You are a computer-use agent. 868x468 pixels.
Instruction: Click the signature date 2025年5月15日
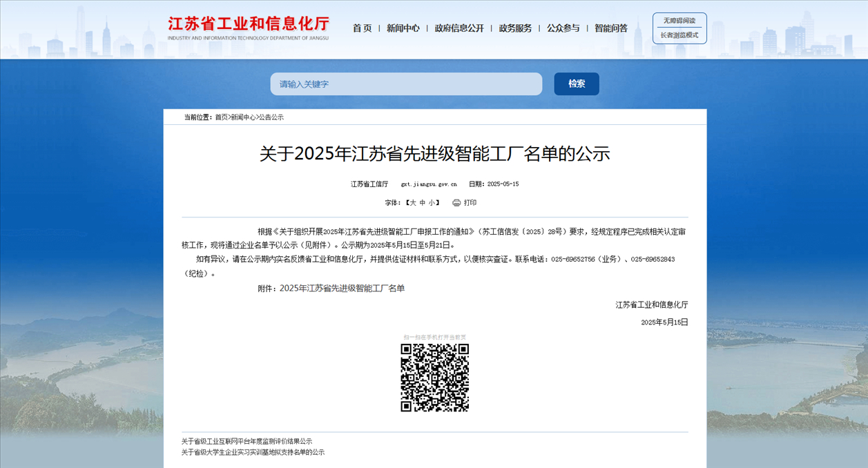click(664, 322)
